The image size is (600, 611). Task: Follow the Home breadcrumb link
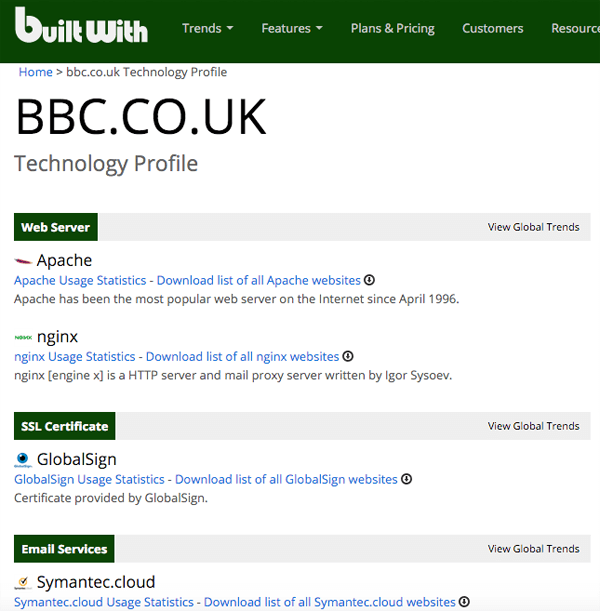click(x=35, y=72)
